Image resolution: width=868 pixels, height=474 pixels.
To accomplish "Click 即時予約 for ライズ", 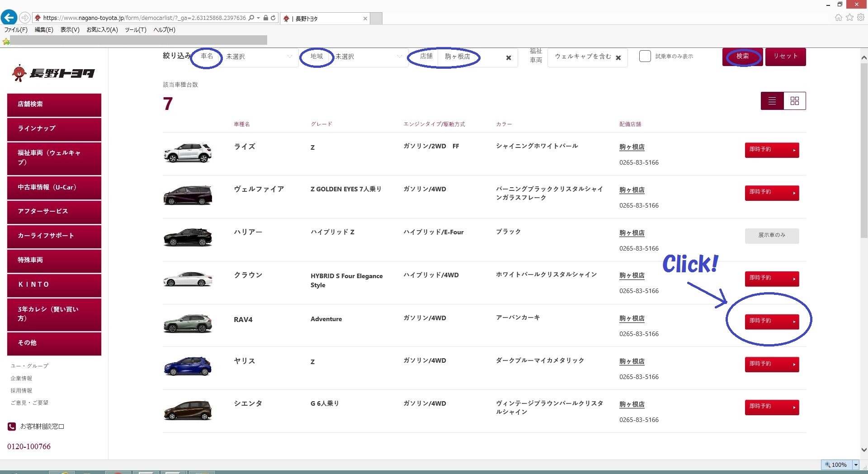I will 772,150.
